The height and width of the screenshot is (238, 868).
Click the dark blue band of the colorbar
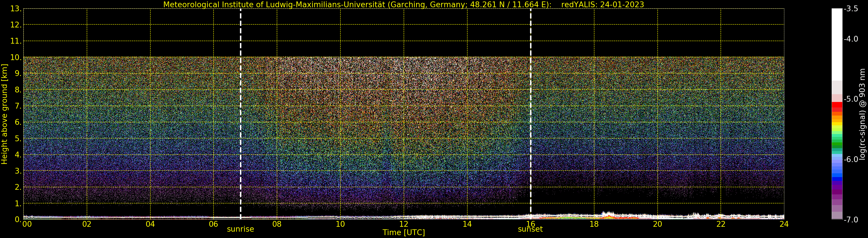coord(837,179)
